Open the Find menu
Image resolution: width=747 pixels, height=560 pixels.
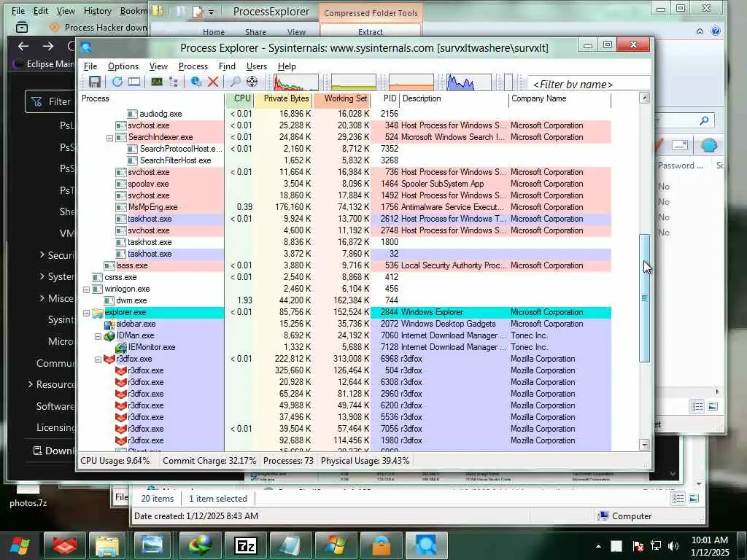227,66
